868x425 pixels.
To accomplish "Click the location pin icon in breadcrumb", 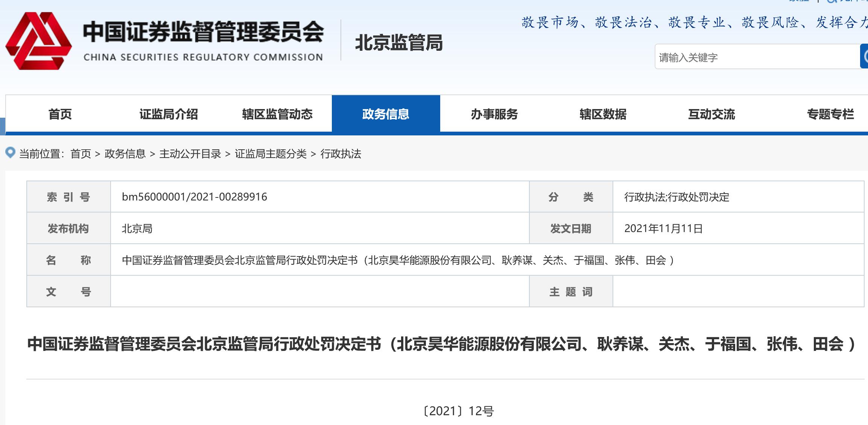I will (x=10, y=153).
